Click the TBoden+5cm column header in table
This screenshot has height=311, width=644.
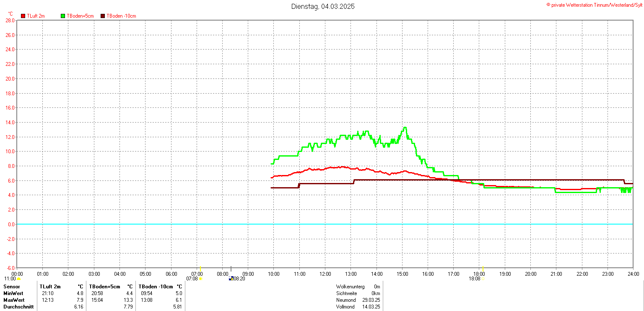tap(104, 287)
